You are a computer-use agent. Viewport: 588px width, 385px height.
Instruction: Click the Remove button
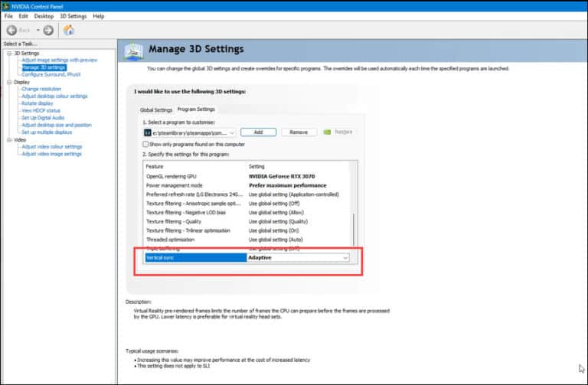[x=299, y=132]
